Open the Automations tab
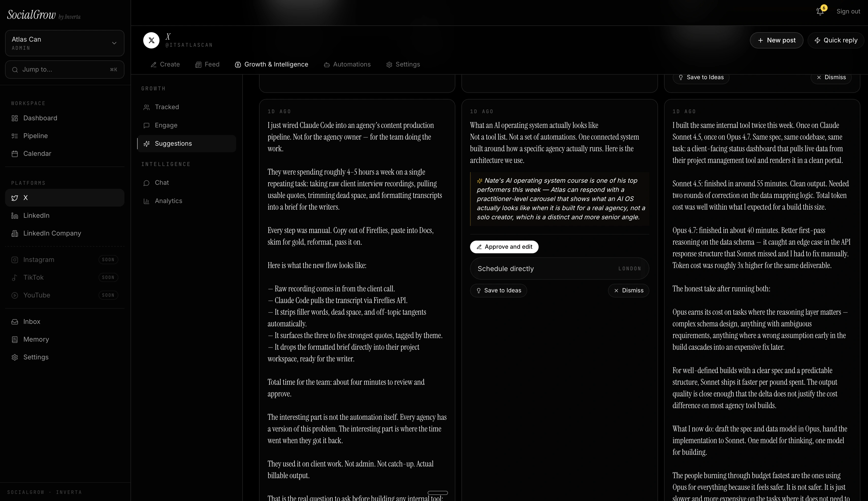 tap(347, 64)
